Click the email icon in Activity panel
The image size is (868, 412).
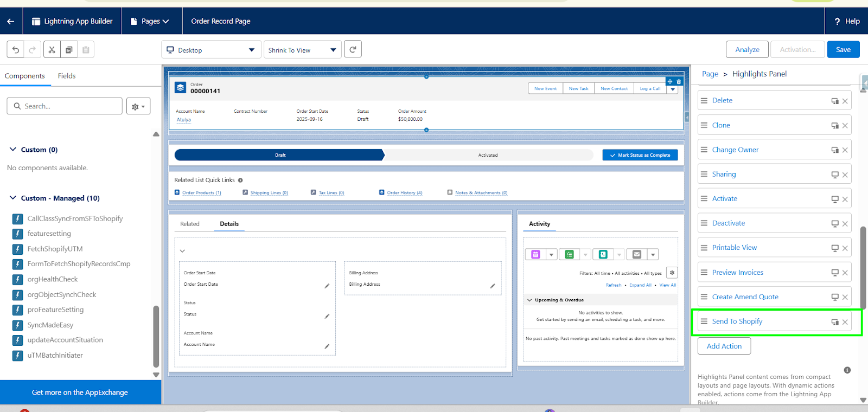[637, 254]
